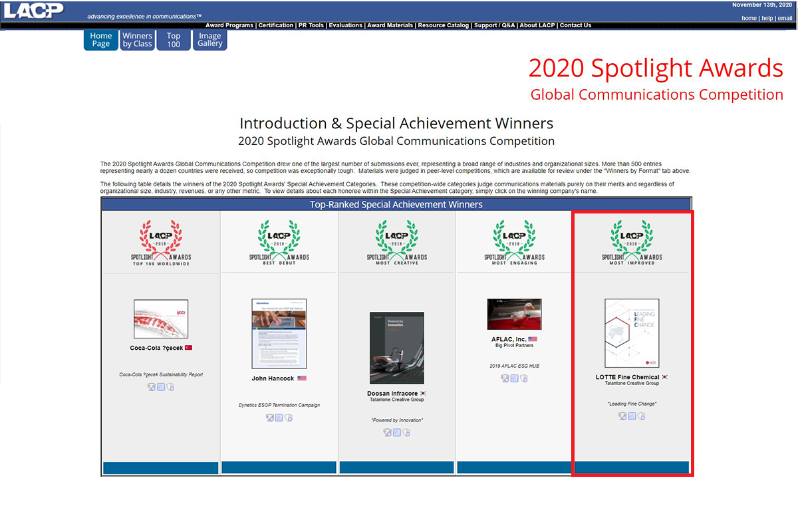The height and width of the screenshot is (532, 798).
Task: Open bar chart icon under 2019 AFLAC ESG HUB
Action: coord(514,378)
